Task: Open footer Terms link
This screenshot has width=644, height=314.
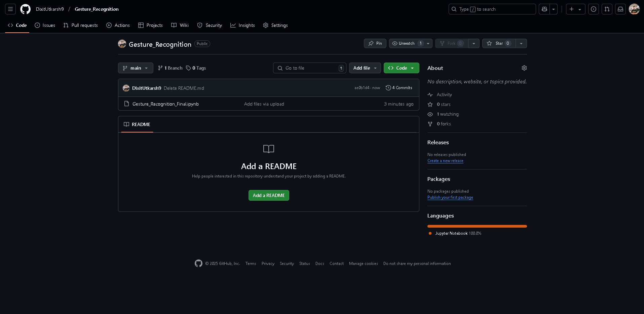Action: point(251,264)
